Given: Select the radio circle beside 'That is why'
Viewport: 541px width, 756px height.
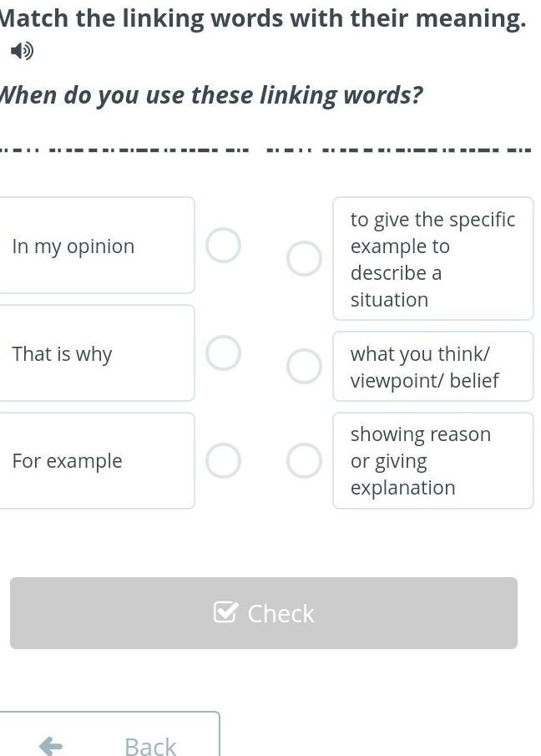Looking at the screenshot, I should click(x=224, y=353).
